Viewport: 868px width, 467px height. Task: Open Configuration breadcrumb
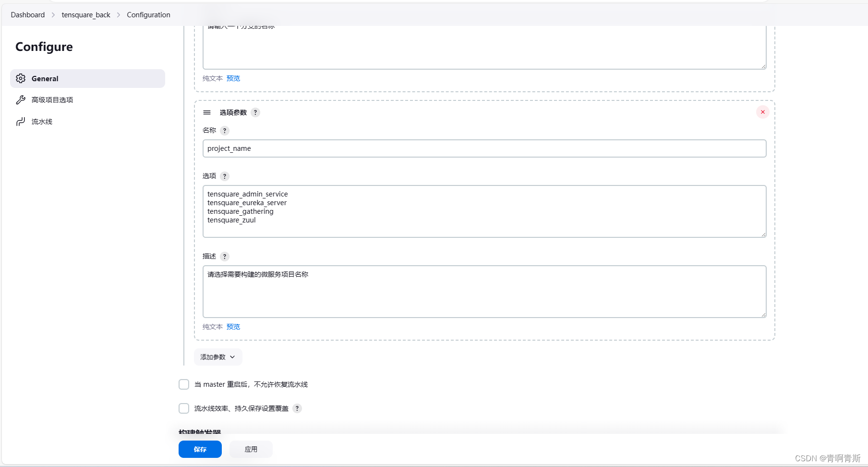pos(148,15)
